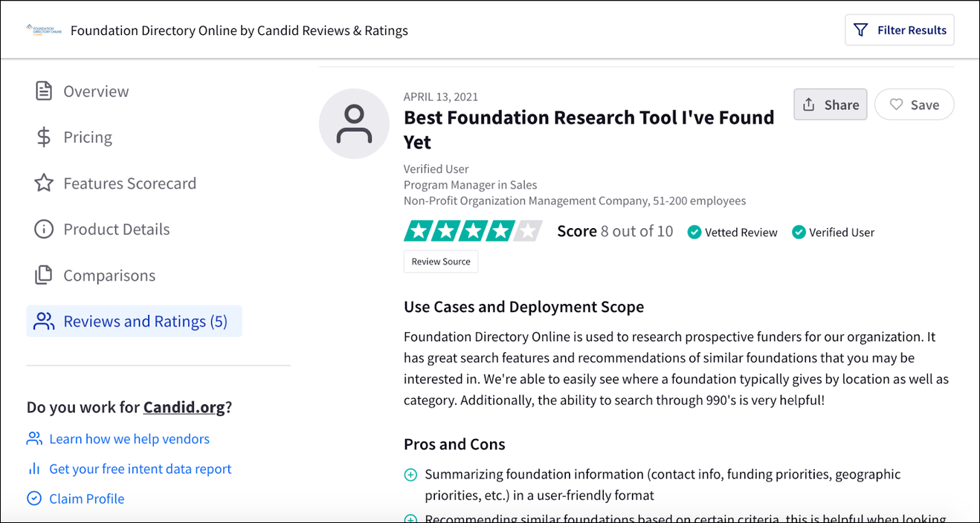Image resolution: width=980 pixels, height=523 pixels.
Task: Expand the second pro about recommending similar foundations
Action: (410, 518)
